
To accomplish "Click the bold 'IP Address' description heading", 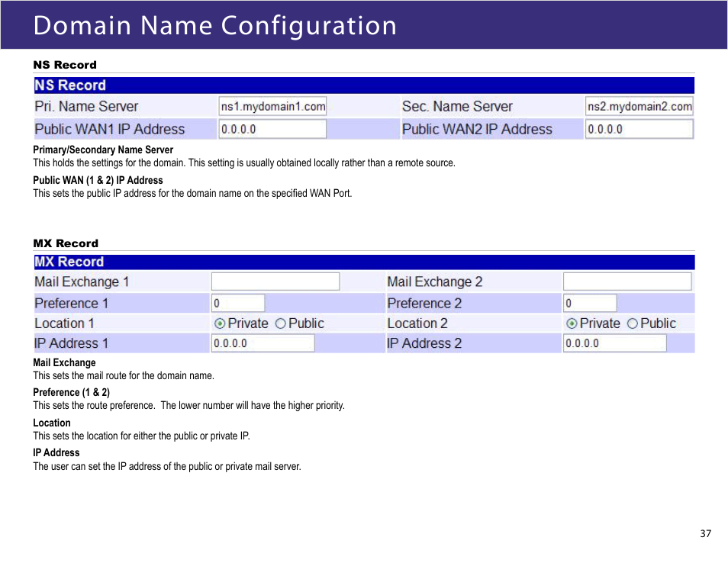I will 56,452.
